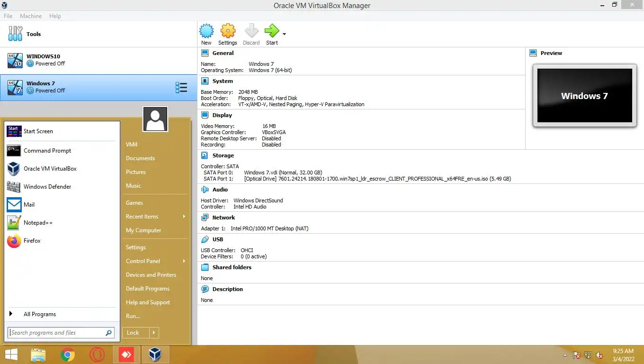644x364 pixels.
Task: Select the Tools item in VirtualBox
Action: coord(98,34)
